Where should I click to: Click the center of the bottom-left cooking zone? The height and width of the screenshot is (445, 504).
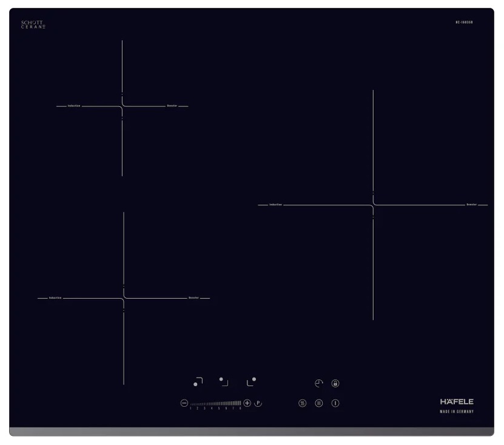[x=124, y=298]
